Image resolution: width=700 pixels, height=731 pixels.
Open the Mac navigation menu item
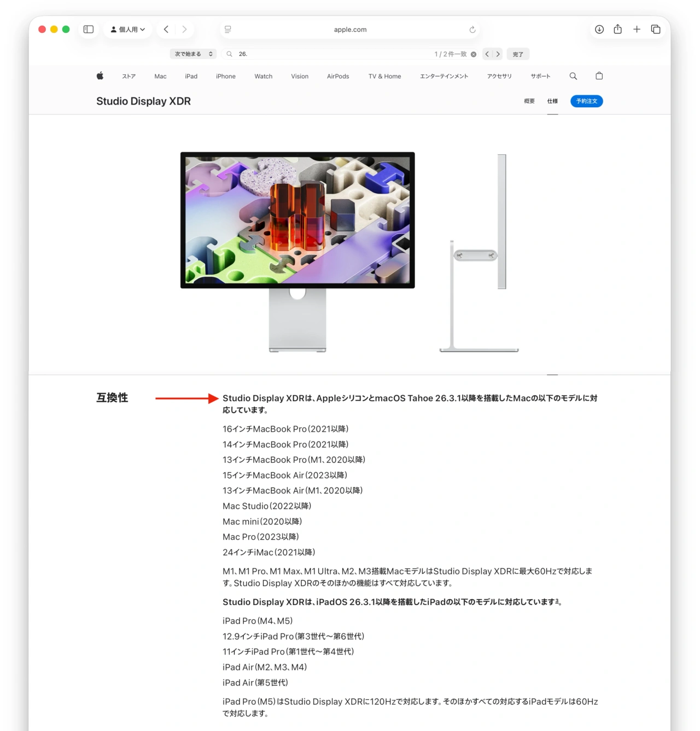coord(160,76)
